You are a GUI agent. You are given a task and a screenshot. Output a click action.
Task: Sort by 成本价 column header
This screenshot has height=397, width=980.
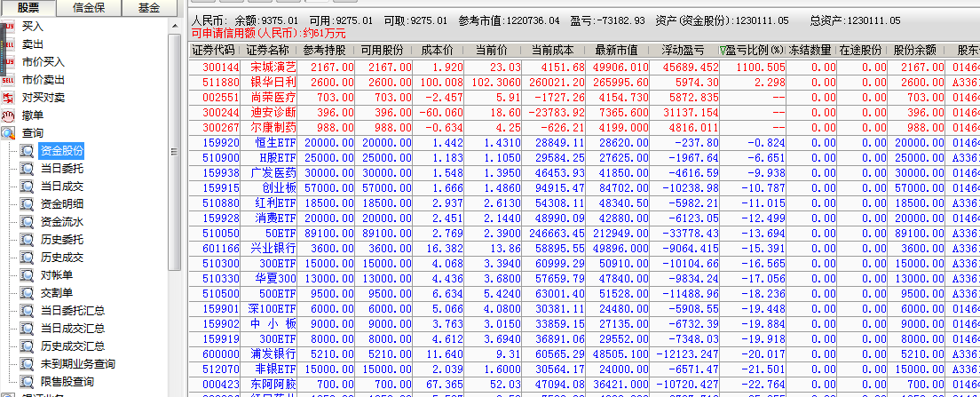tap(438, 51)
